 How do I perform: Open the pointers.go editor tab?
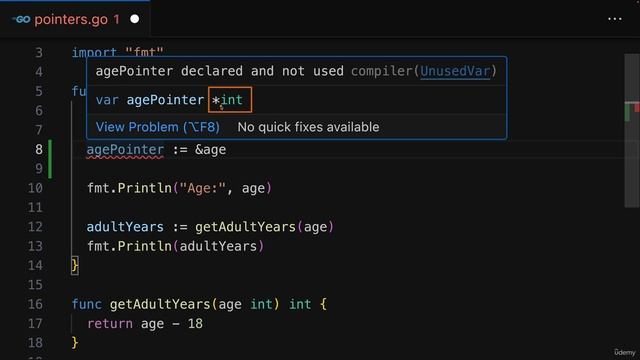coord(75,19)
